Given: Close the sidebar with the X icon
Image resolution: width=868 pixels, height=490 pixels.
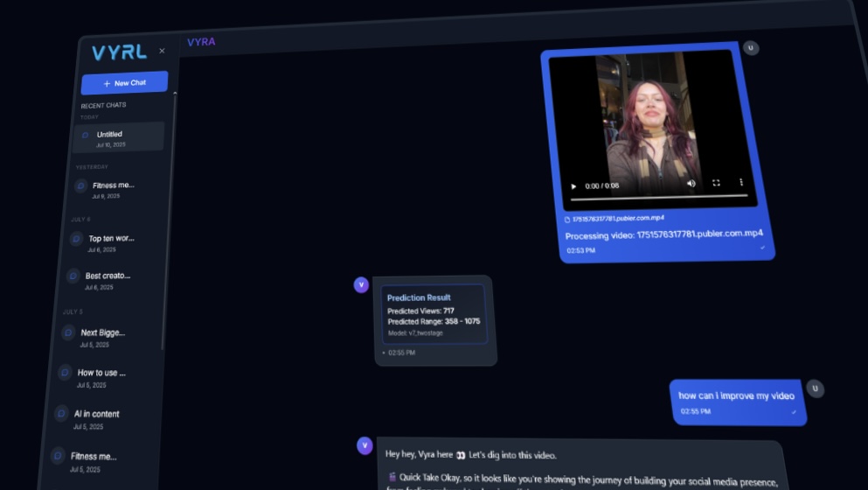Looking at the screenshot, I should [163, 51].
